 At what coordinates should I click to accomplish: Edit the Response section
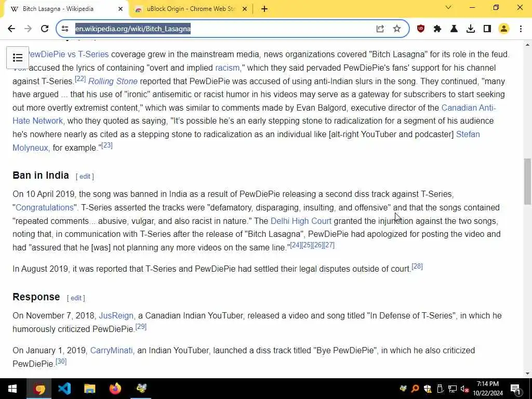pos(76,298)
